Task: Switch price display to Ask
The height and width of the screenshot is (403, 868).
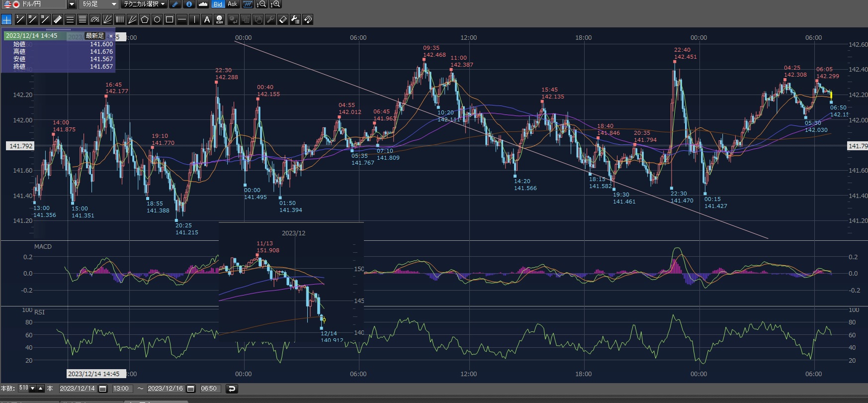Action: pos(232,4)
